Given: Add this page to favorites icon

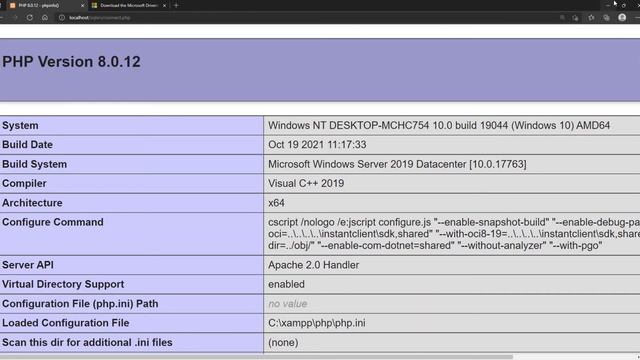Looking at the screenshot, I should (x=576, y=18).
